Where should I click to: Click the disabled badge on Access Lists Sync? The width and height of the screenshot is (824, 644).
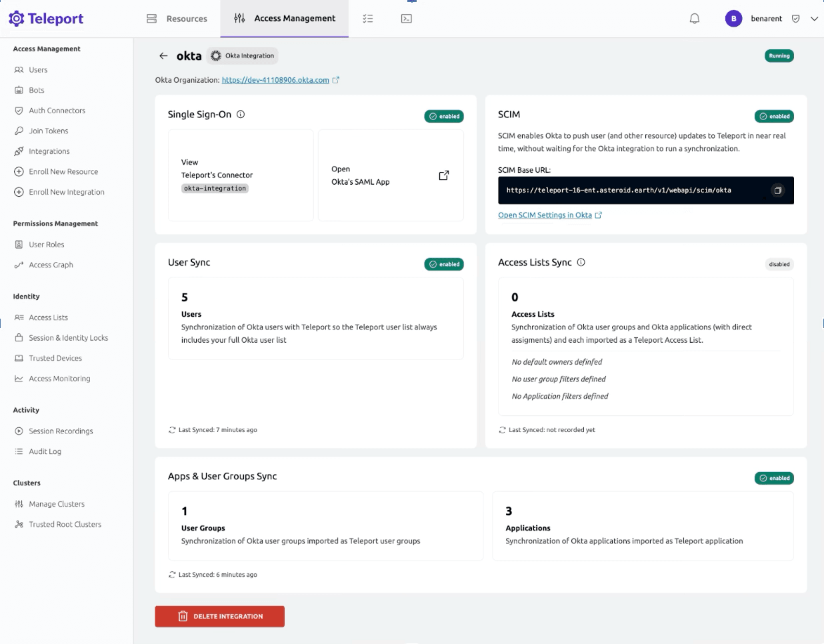click(x=779, y=264)
